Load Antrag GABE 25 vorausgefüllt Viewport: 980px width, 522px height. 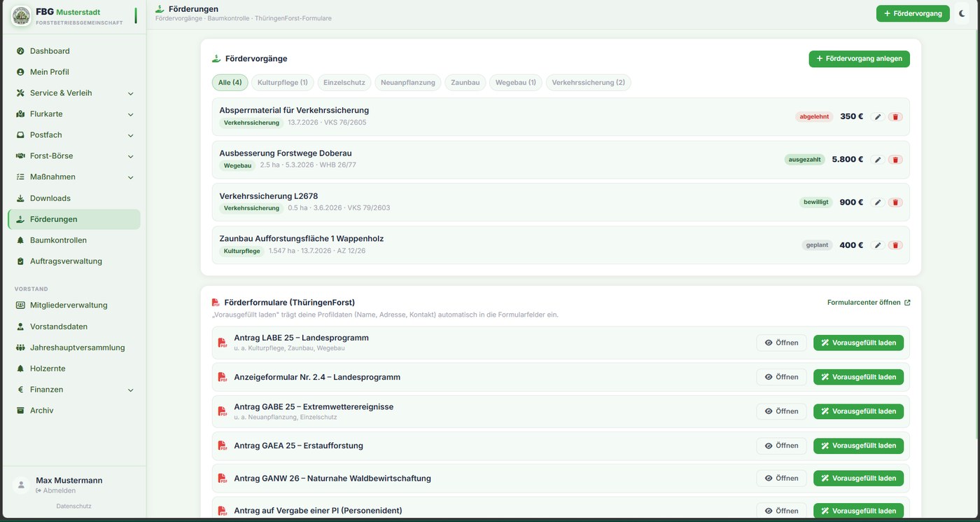(858, 411)
